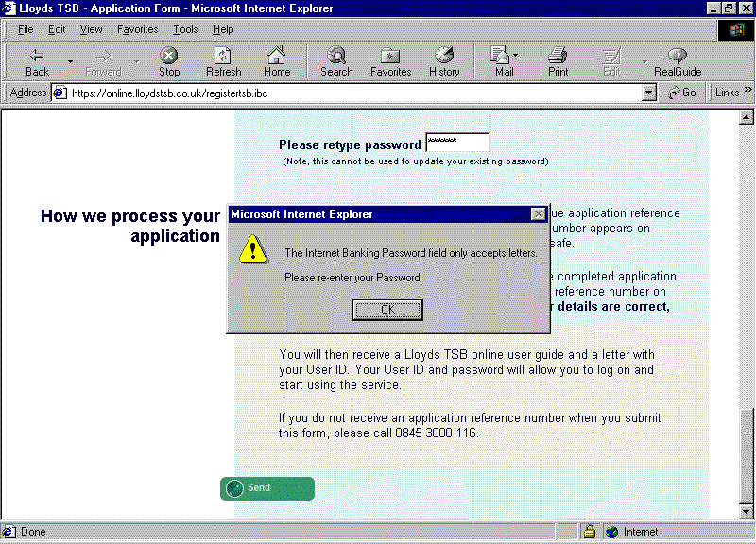The height and width of the screenshot is (544, 756).
Task: Click the 'Internet' zone label in status bar
Action: coord(641,532)
